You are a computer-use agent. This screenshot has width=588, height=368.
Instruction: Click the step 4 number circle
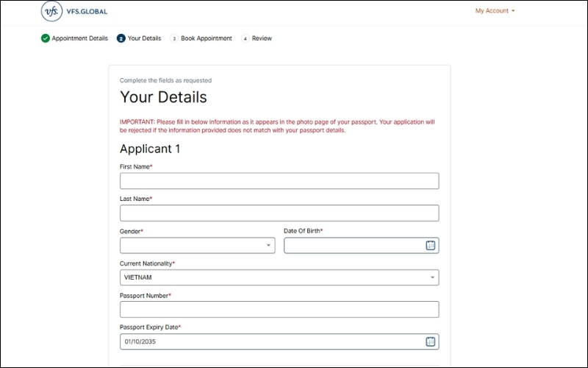tap(245, 38)
